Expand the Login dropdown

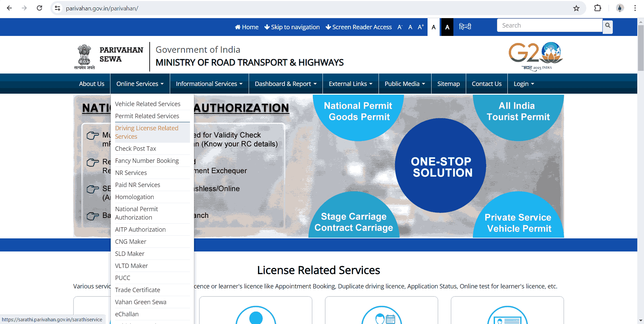[x=524, y=84]
